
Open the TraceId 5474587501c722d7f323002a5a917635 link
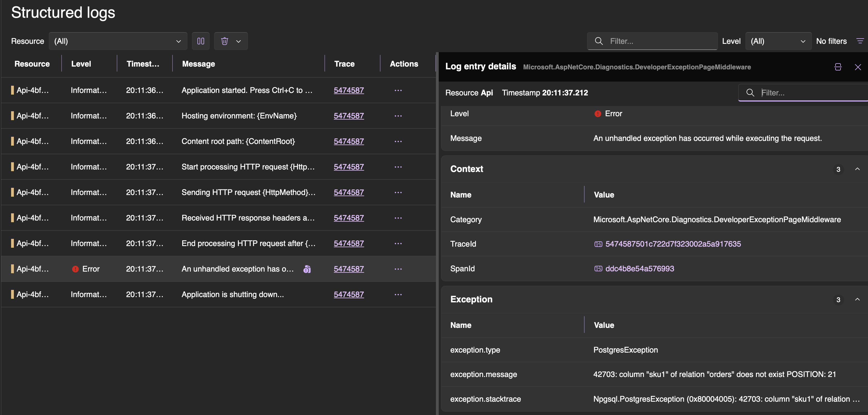(673, 244)
